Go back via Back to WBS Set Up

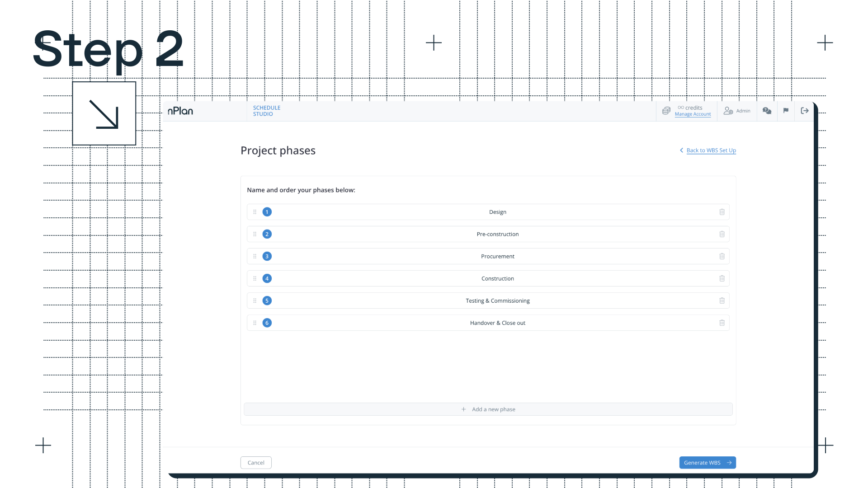tap(708, 150)
